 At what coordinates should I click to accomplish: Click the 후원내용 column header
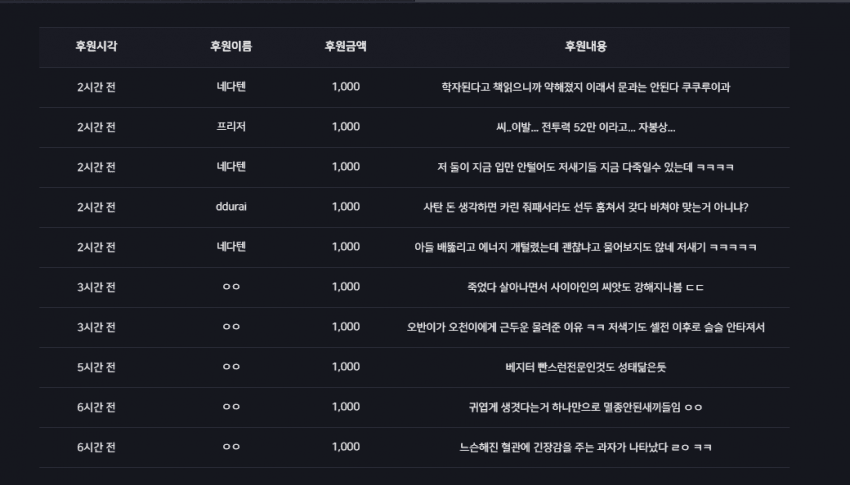[x=585, y=47]
